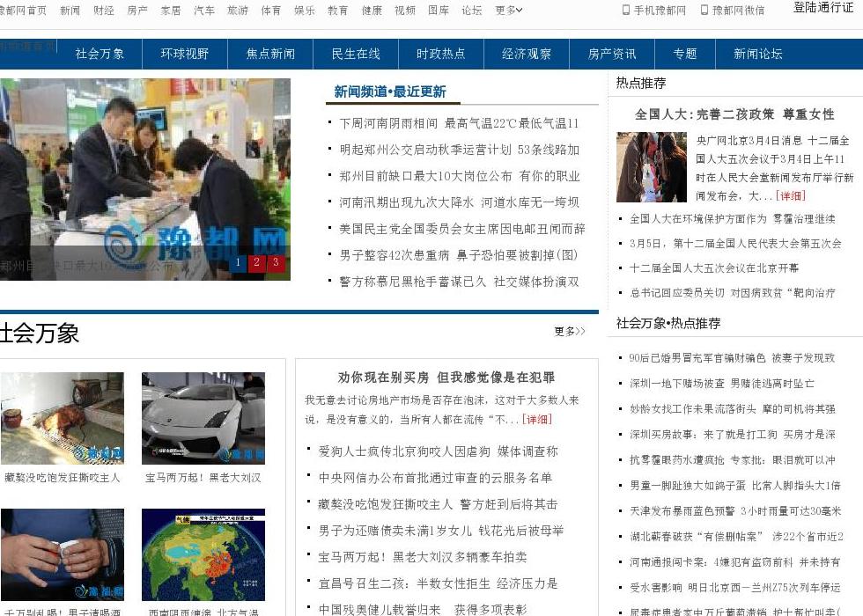Switch to the 环球视野 channel tab
This screenshot has height=616, width=863.
pyautogui.click(x=185, y=54)
